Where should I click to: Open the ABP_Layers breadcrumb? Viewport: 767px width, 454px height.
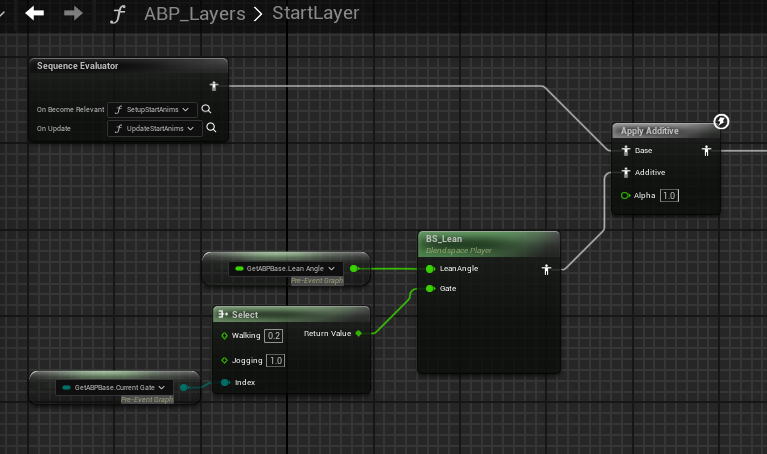tap(195, 13)
